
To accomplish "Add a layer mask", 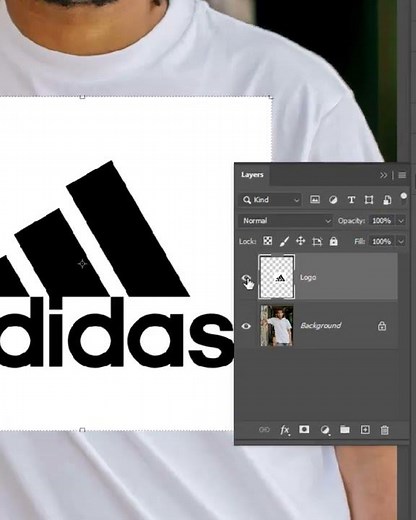I will [304, 429].
